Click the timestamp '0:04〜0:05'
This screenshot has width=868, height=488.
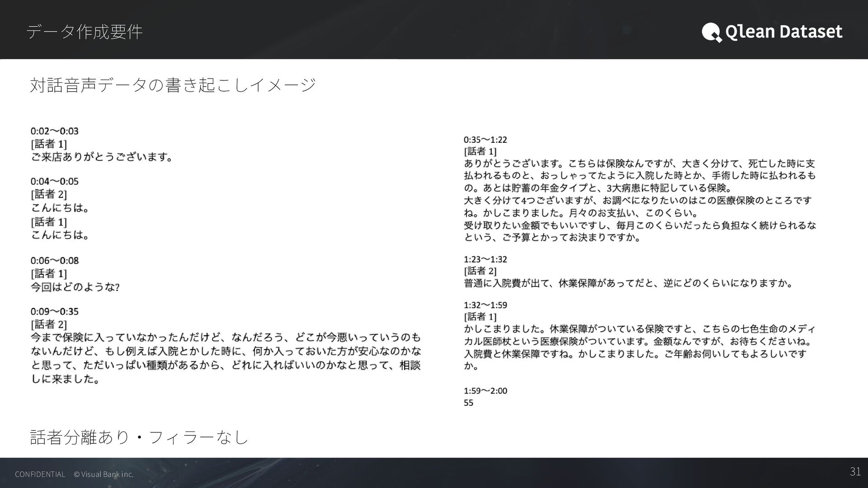tap(55, 181)
